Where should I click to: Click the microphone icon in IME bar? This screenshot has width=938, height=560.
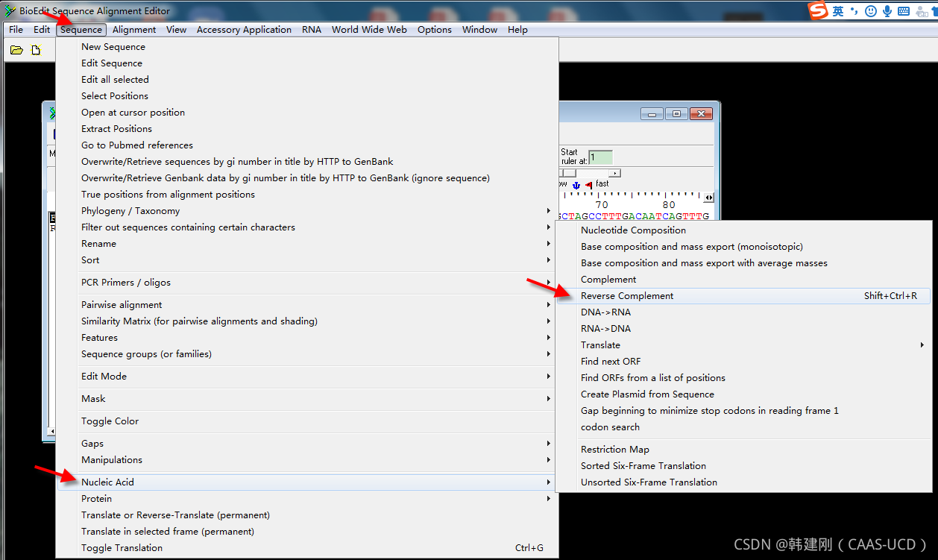[x=887, y=10]
